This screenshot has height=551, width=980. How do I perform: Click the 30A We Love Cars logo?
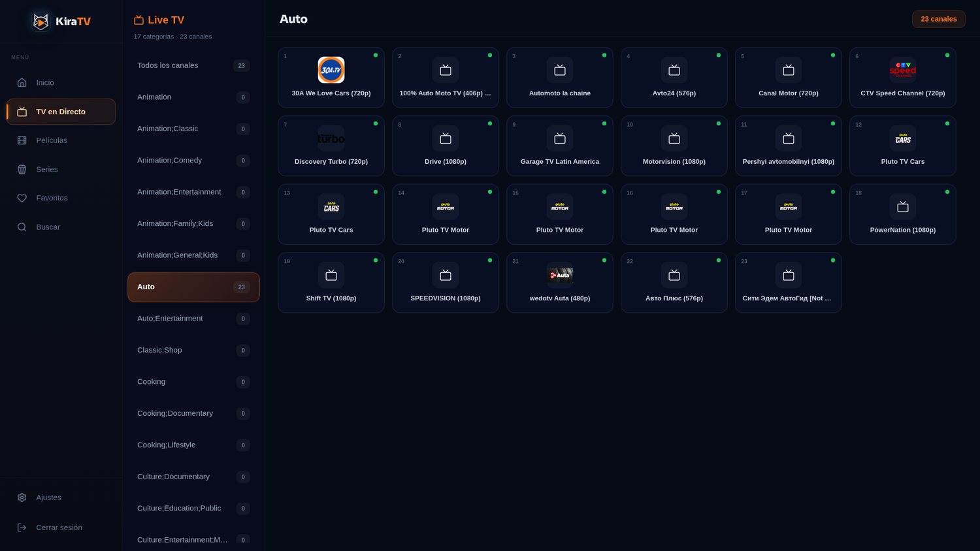tap(331, 70)
